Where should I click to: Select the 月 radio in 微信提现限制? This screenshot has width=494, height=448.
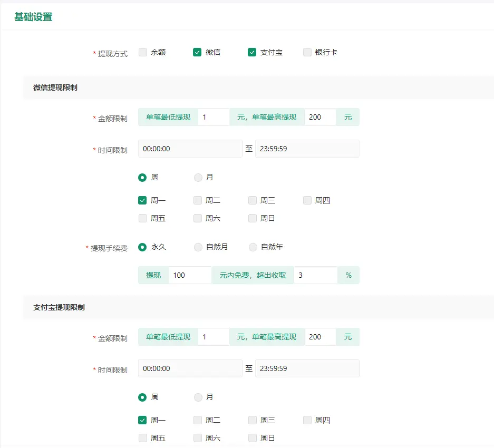[x=198, y=178]
